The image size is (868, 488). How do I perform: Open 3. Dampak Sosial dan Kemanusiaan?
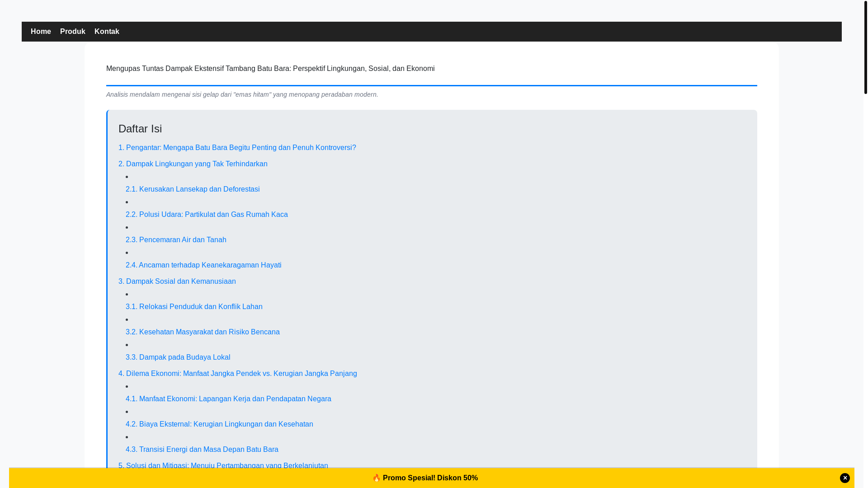point(177,282)
